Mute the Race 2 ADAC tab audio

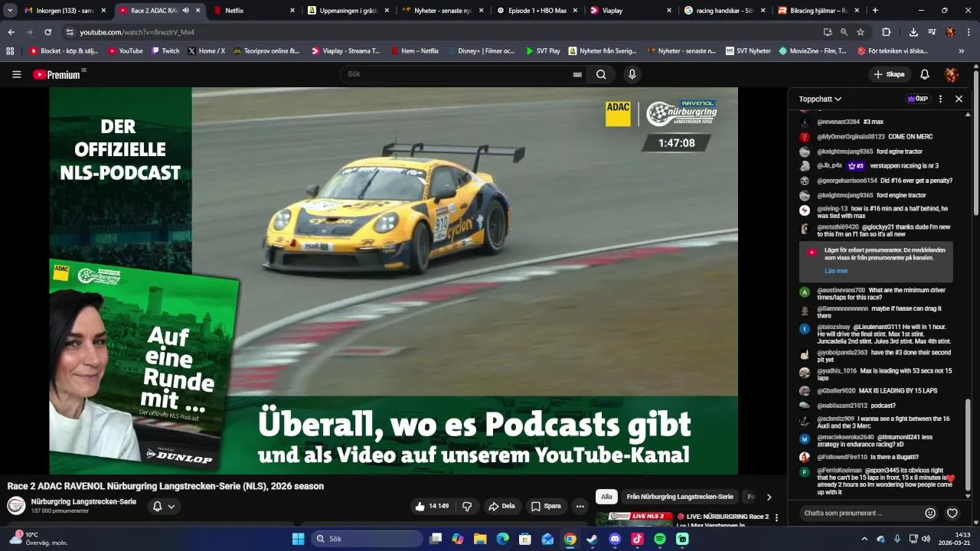pos(185,11)
